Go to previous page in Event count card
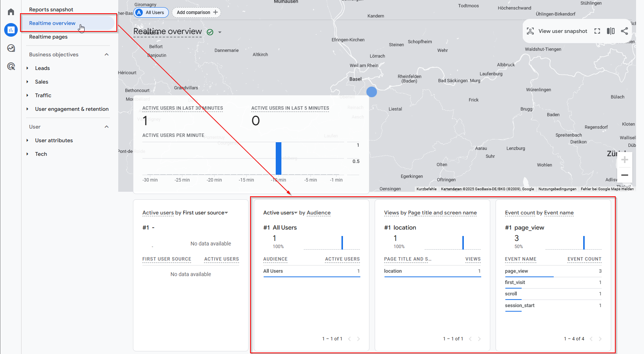 [x=591, y=339]
